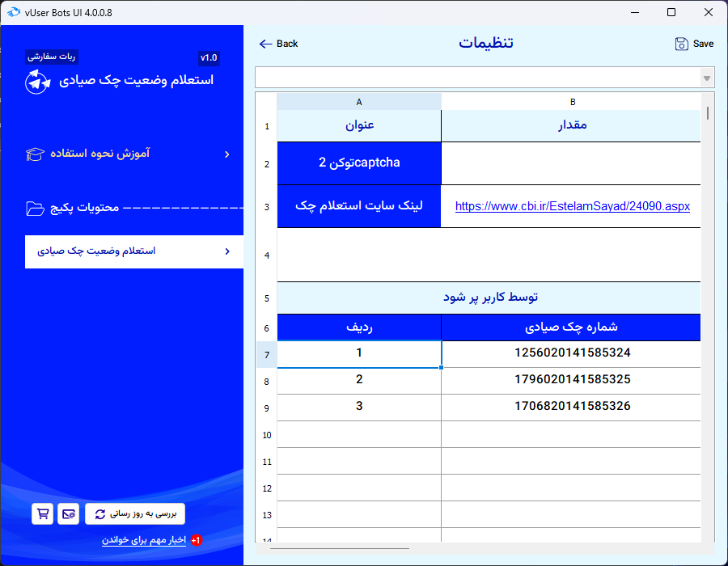Click the مقدار header cell

[570, 125]
